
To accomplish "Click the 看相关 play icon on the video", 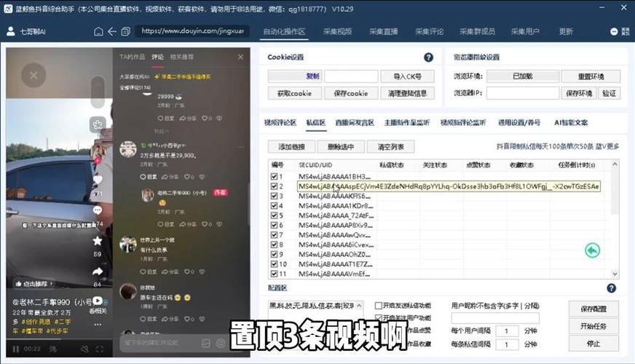I will pyautogui.click(x=98, y=301).
